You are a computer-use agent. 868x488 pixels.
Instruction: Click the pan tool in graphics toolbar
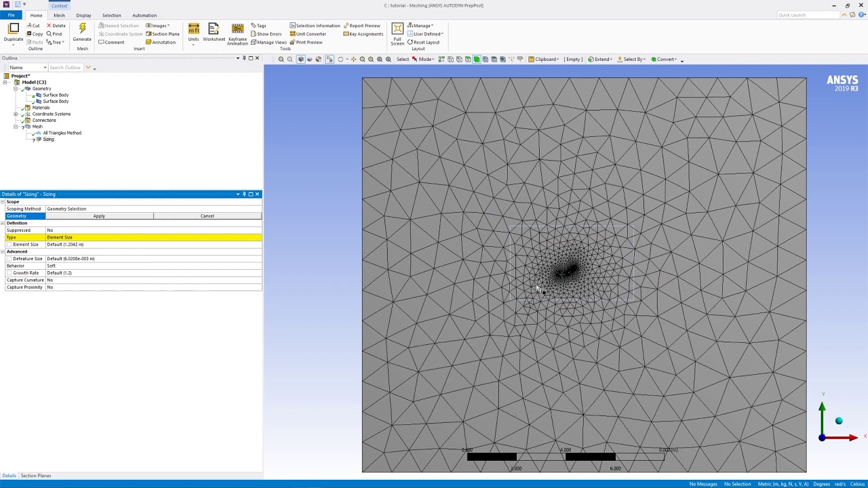click(353, 59)
